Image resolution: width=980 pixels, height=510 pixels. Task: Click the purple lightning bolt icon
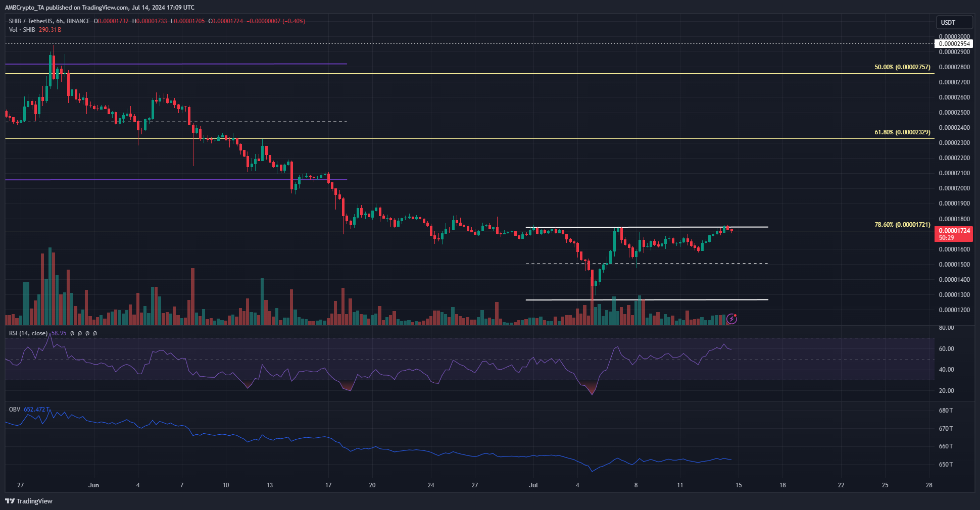click(731, 319)
